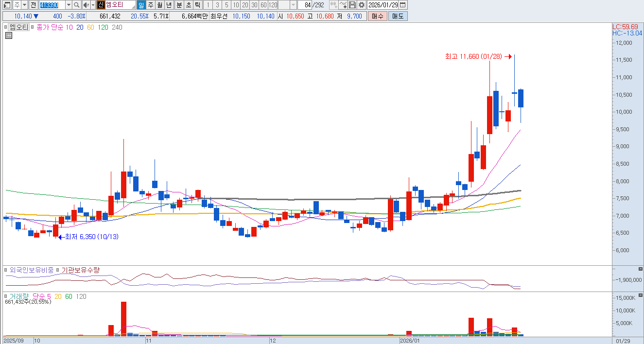Click the stock code input field 413390
The width and height of the screenshot is (644, 344).
[x=51, y=5]
